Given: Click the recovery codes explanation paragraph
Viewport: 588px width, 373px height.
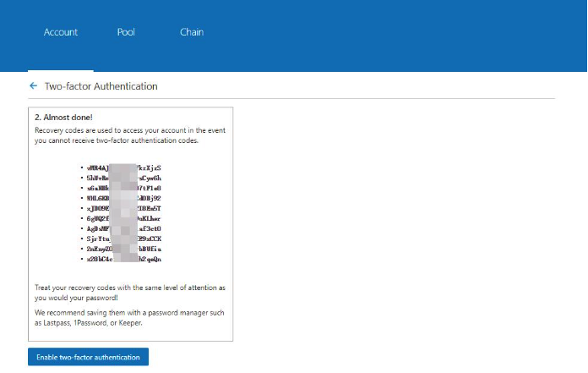Looking at the screenshot, I should click(129, 135).
